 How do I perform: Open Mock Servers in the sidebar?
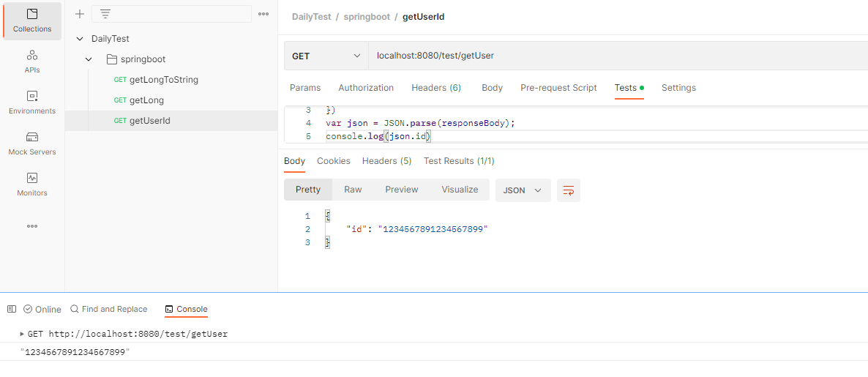coord(32,143)
